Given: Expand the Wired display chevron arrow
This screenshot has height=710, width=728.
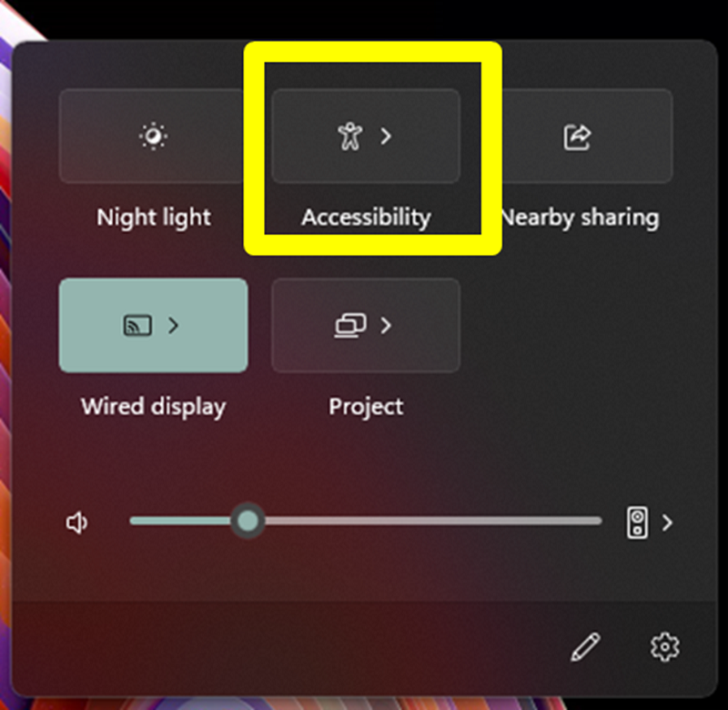Looking at the screenshot, I should click(x=173, y=325).
